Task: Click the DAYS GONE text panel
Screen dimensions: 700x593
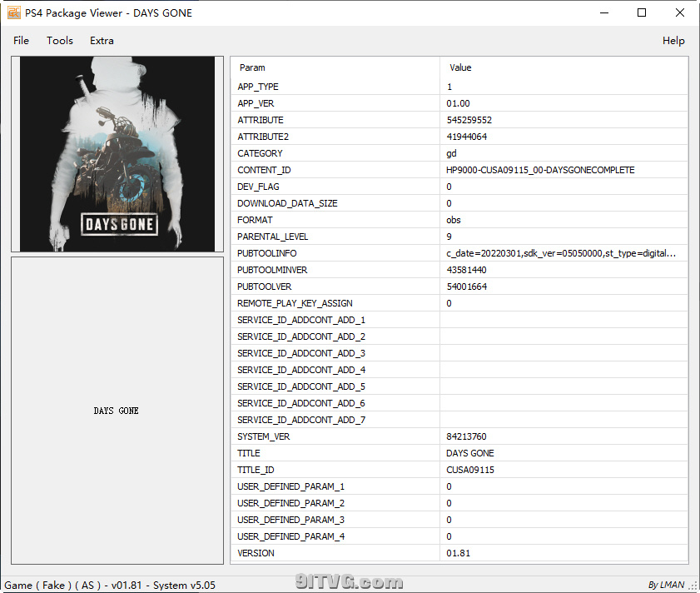Action: 117,411
